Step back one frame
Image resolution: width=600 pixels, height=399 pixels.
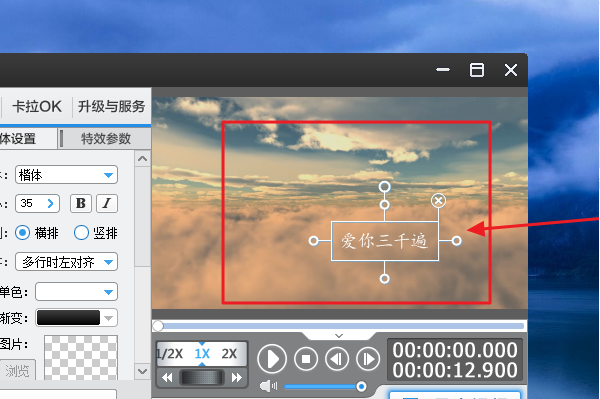tap(337, 359)
